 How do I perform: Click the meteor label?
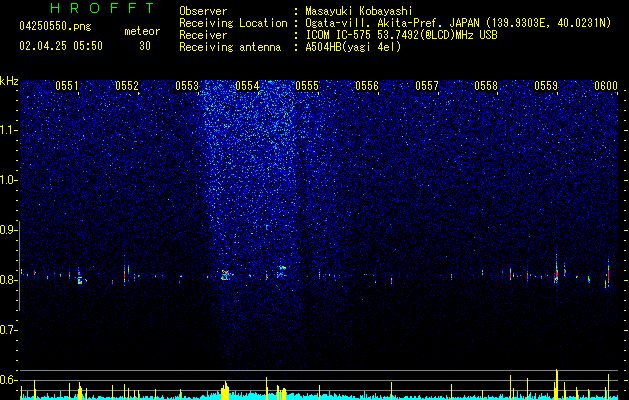[142, 31]
